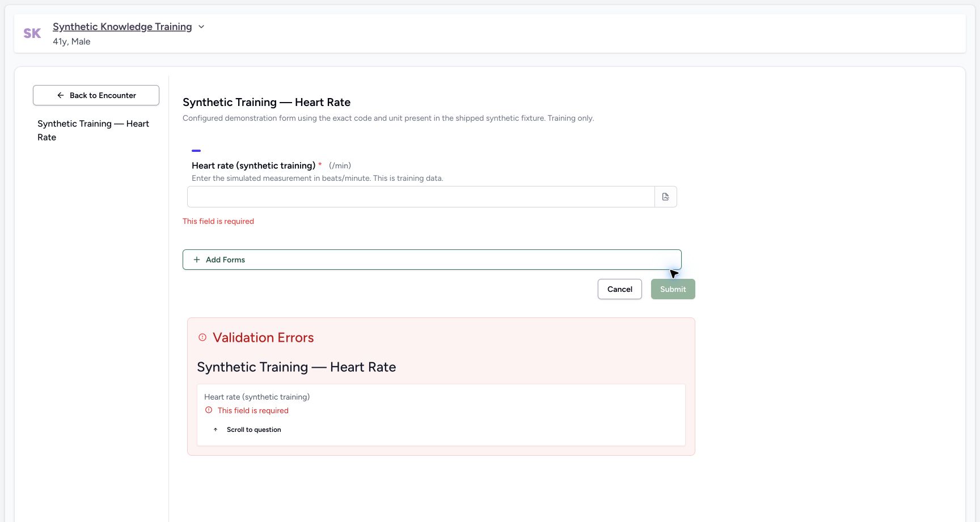
Task: Click the SK patient avatar
Action: [32, 33]
